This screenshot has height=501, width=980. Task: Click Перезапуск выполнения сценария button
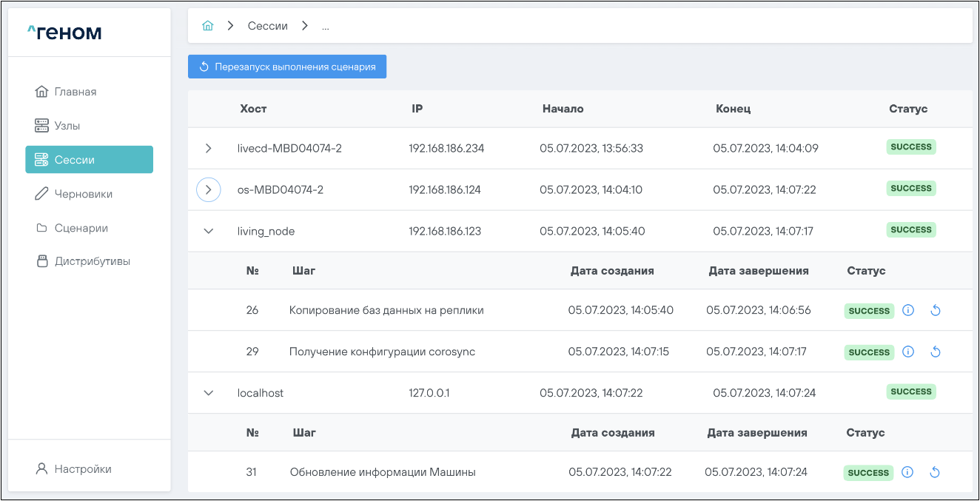(x=287, y=67)
